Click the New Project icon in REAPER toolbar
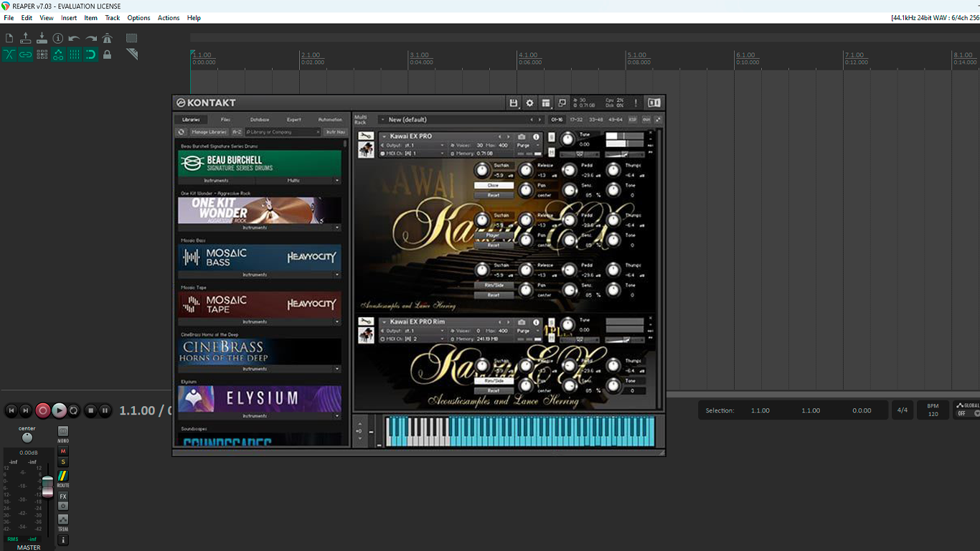Viewport: 980px width, 551px height. pos(9,38)
